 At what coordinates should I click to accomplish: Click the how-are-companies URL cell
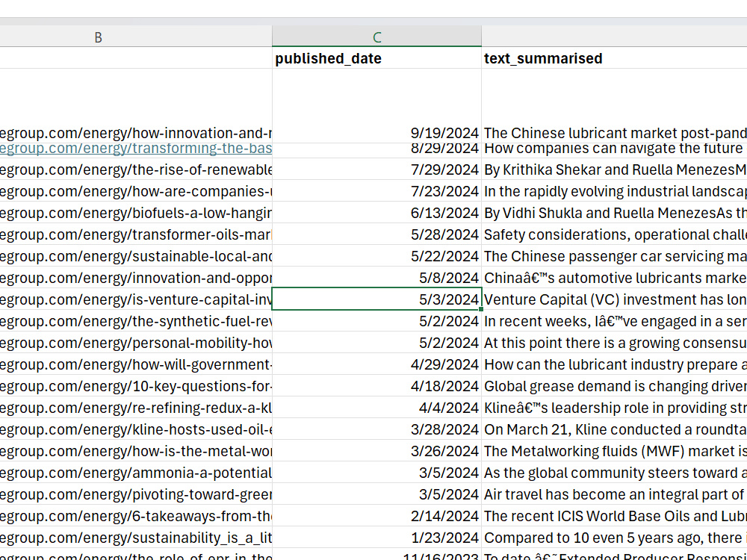[136, 191]
